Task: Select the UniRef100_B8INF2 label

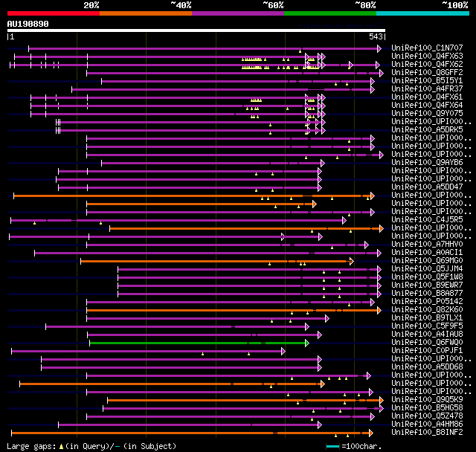Action: point(427,432)
